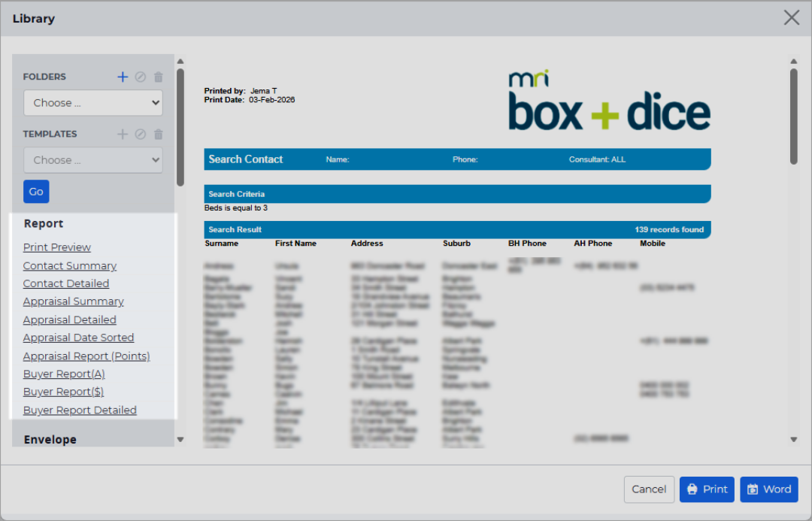The width and height of the screenshot is (812, 521).
Task: Export the report with Word button
Action: click(769, 489)
